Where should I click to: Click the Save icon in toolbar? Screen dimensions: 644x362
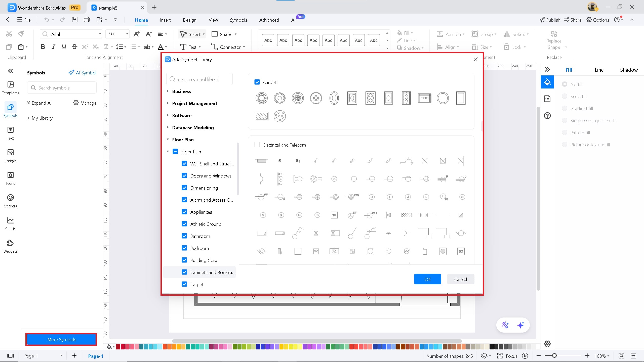pyautogui.click(x=75, y=20)
